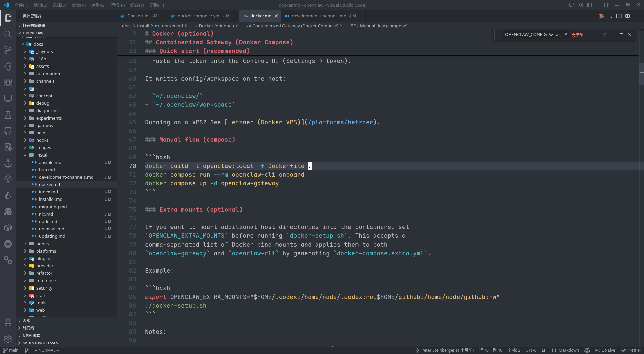Click the UTF-8 encoding indicator

(531, 350)
